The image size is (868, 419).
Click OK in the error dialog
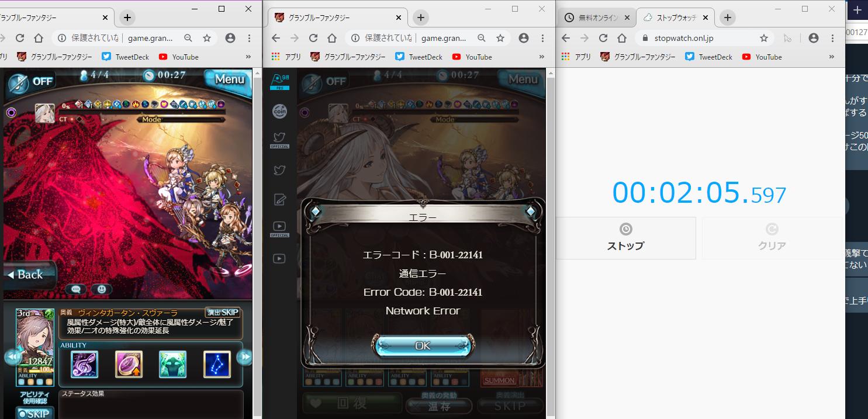tap(423, 346)
